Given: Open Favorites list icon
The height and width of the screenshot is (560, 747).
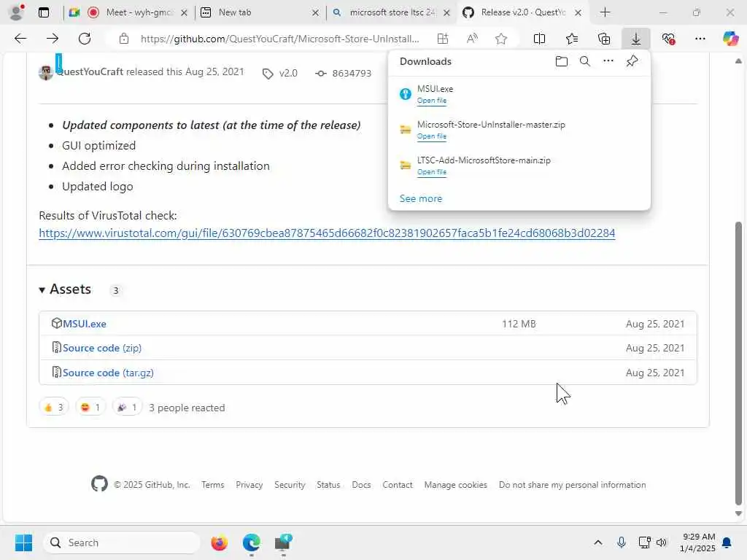Looking at the screenshot, I should coord(572,39).
